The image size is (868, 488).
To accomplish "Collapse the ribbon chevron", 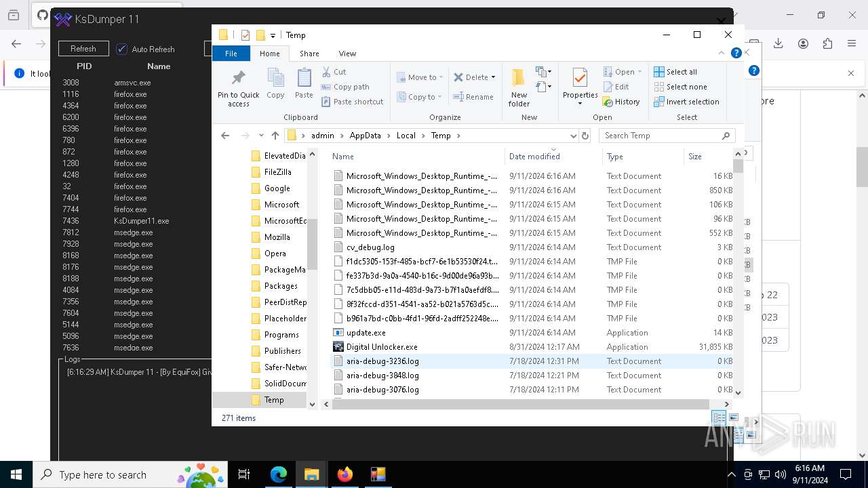I will (722, 54).
